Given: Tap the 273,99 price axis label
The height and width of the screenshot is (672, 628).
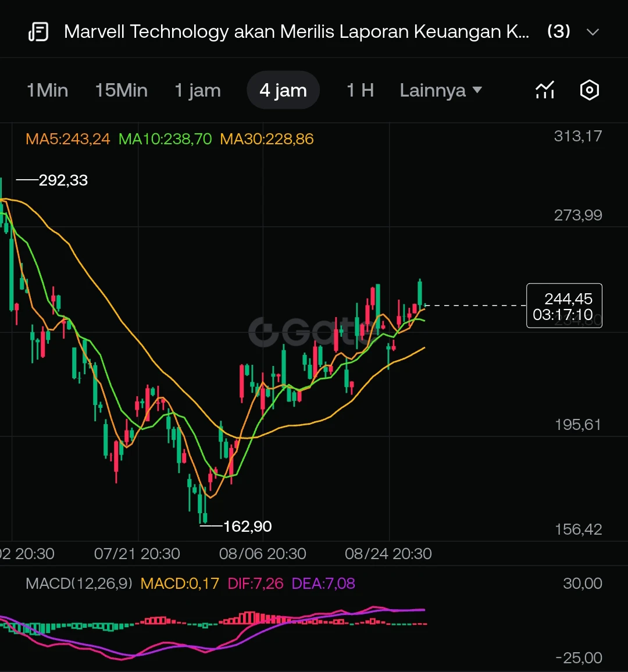Looking at the screenshot, I should coord(578,215).
